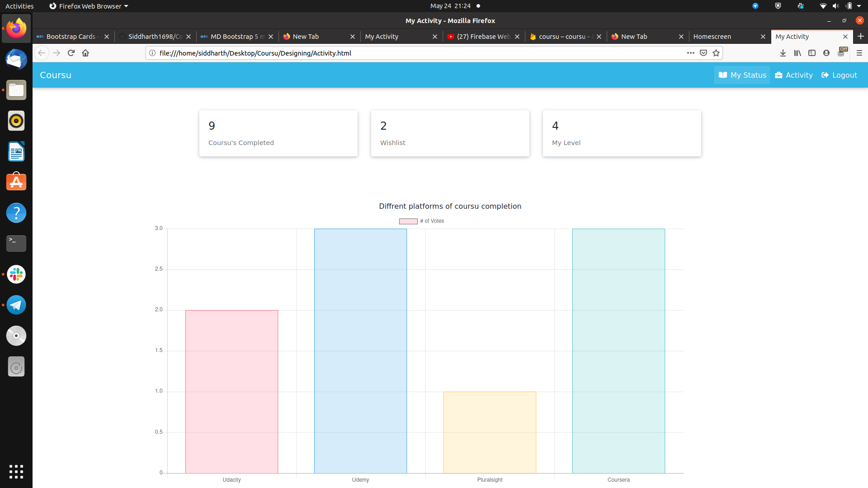Open page actions three-dots menu
Screen dimensions: 868x488
[690, 53]
